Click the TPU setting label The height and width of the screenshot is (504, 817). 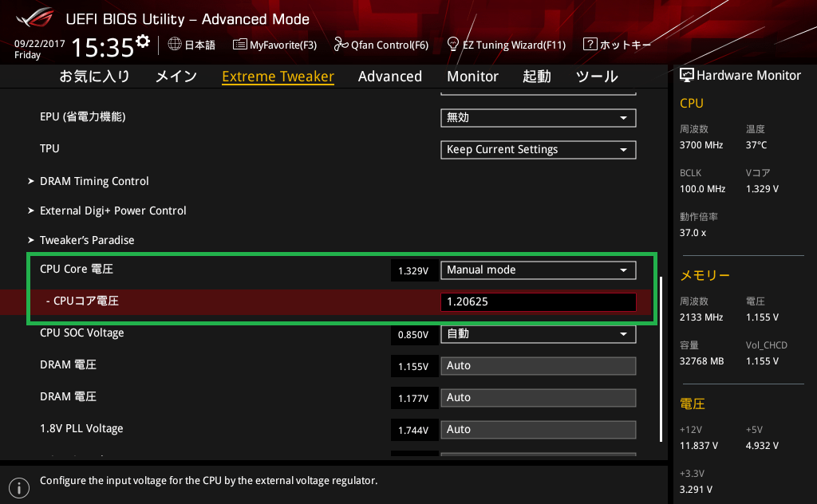(49, 148)
